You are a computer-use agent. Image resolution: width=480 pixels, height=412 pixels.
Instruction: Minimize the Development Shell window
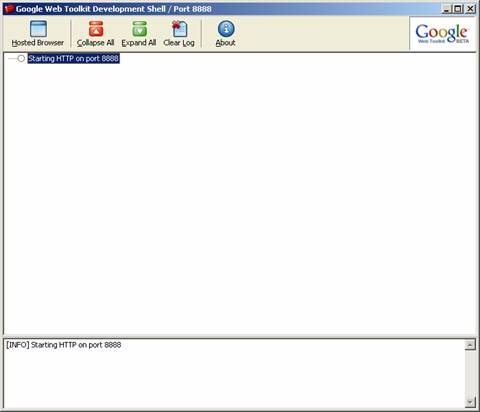point(446,9)
